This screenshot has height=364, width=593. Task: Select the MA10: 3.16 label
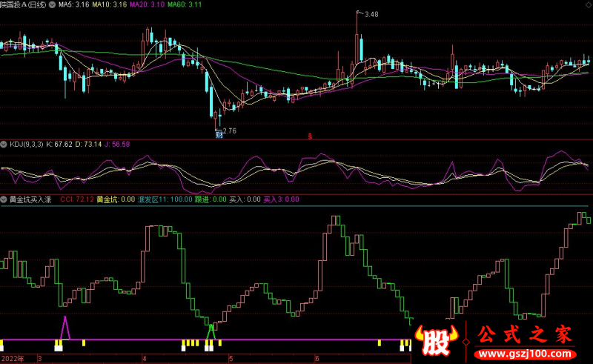[x=110, y=4]
